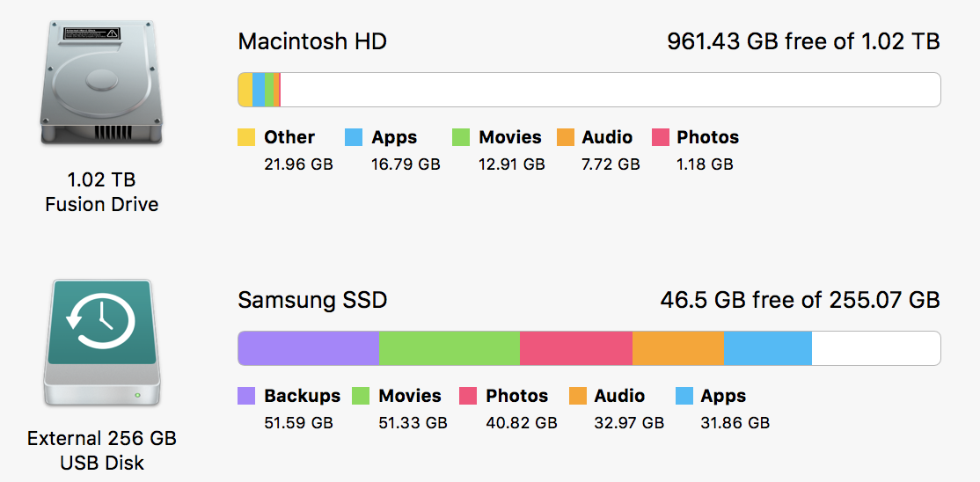Click the green Movies segment in Samsung bar
980x482 pixels.
[450, 348]
